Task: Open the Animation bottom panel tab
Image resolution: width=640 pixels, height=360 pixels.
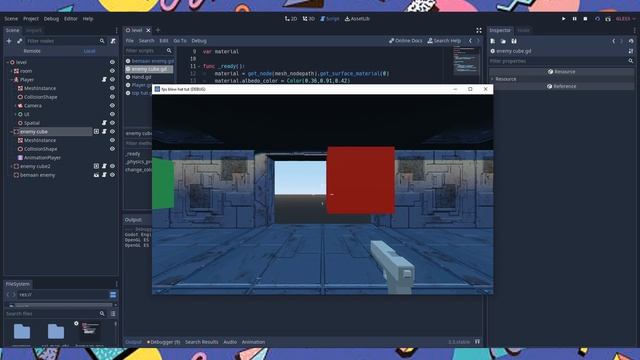Action: 253,342
